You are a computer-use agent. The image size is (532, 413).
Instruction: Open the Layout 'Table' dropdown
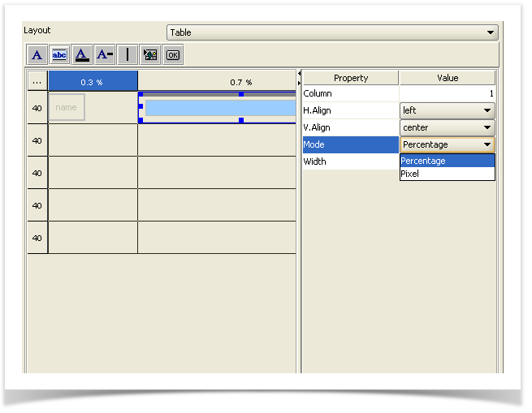pyautogui.click(x=332, y=32)
